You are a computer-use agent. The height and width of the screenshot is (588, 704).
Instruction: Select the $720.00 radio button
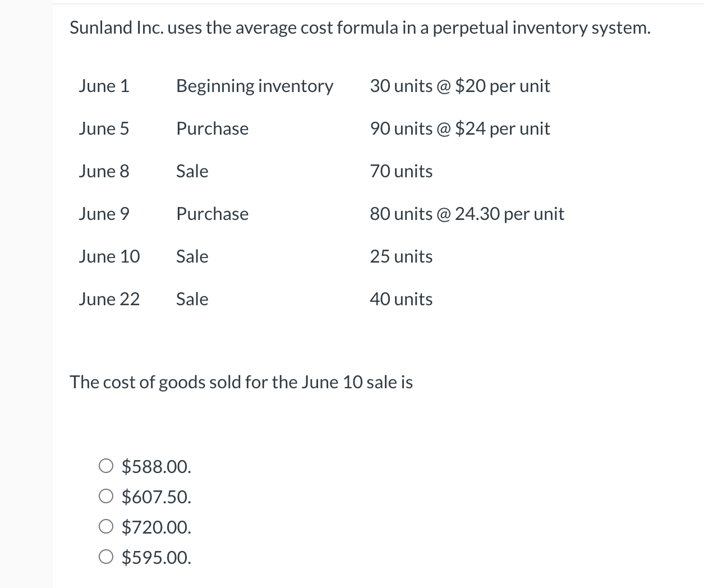pos(106,527)
